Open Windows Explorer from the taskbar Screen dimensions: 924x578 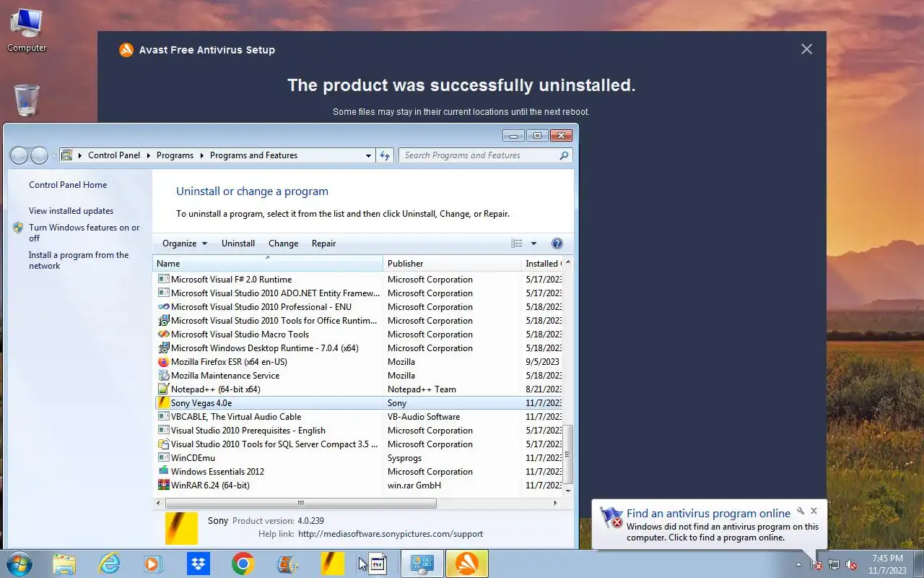[64, 564]
